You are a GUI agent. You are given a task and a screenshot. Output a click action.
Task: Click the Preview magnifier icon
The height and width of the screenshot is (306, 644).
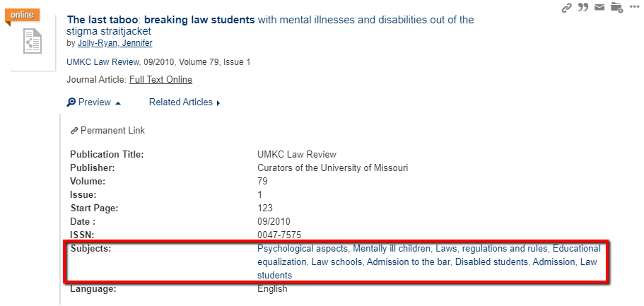point(71,102)
